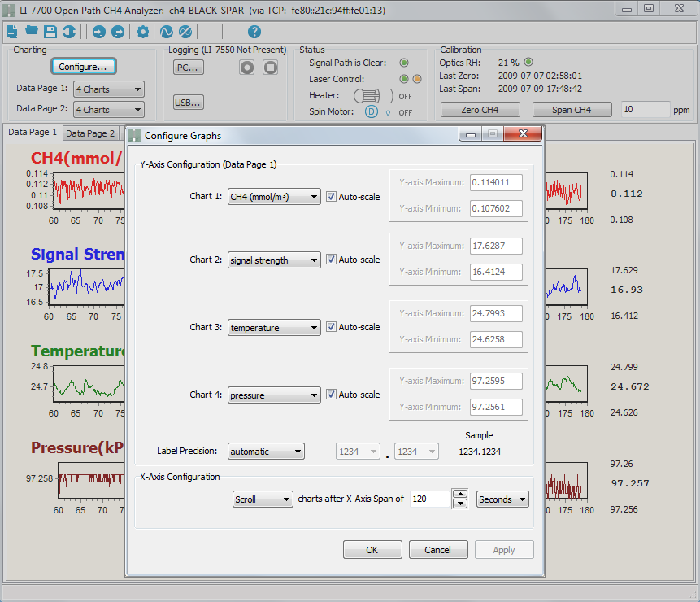This screenshot has height=602, width=700.
Task: Open the Seconds units dropdown
Action: pyautogui.click(x=502, y=499)
